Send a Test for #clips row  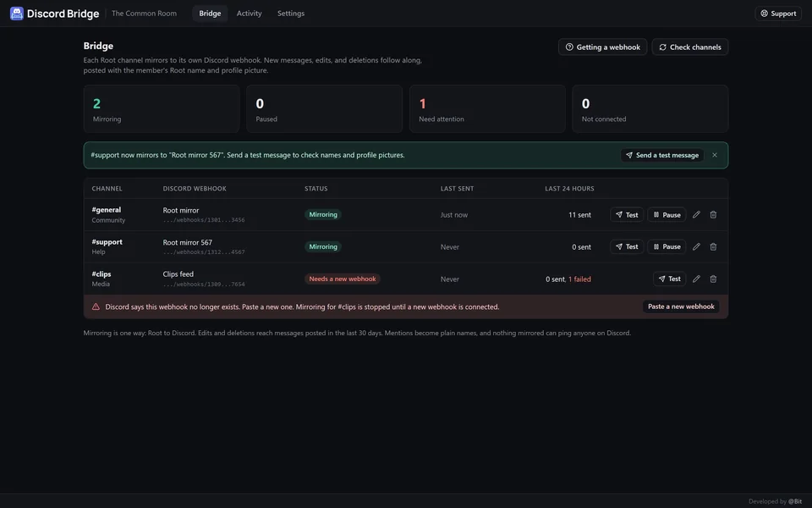670,279
